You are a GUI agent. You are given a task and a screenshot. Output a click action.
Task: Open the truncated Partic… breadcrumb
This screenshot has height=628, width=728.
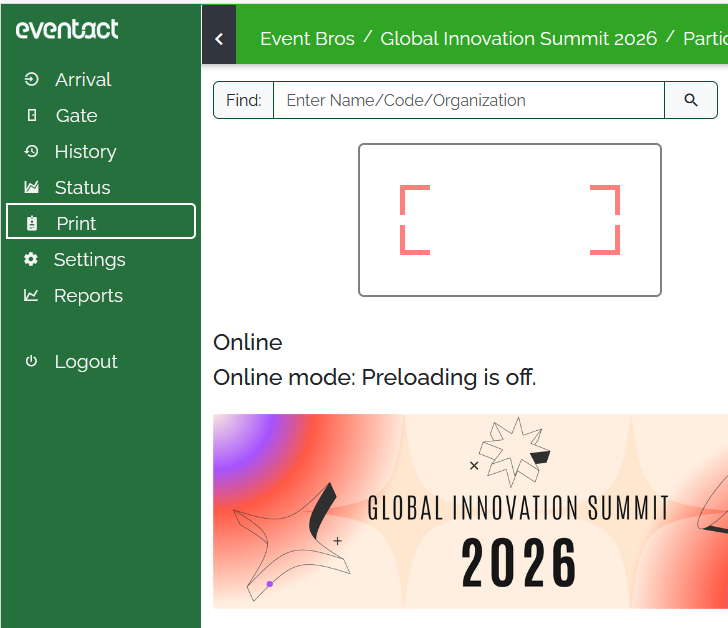(704, 39)
